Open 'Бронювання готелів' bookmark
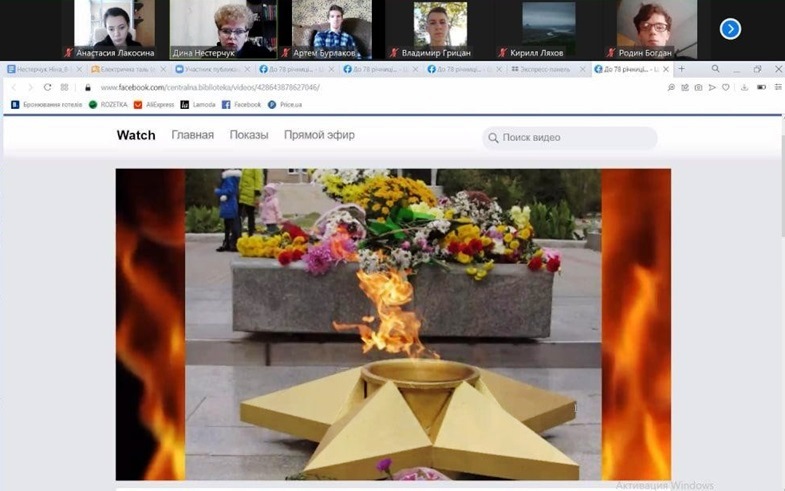Screen dimensions: 785x491 click(x=47, y=105)
